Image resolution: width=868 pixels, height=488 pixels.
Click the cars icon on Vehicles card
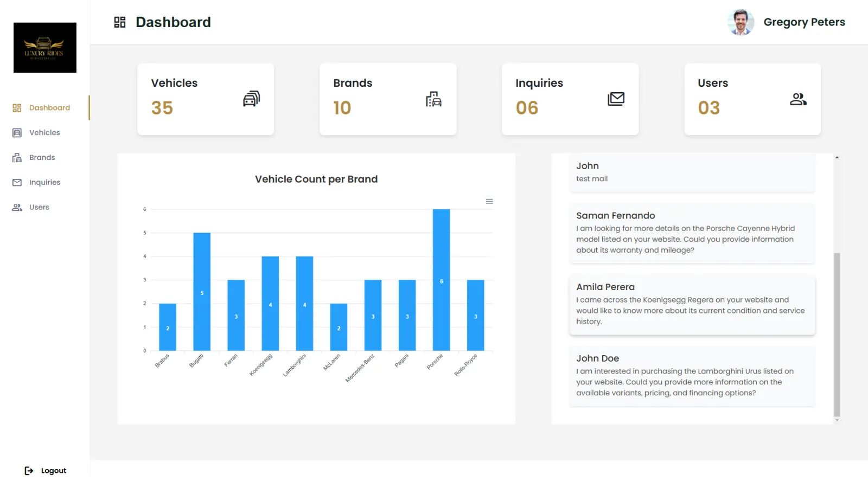251,99
